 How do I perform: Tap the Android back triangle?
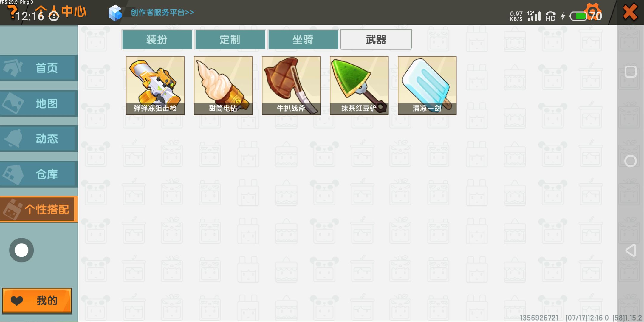631,250
